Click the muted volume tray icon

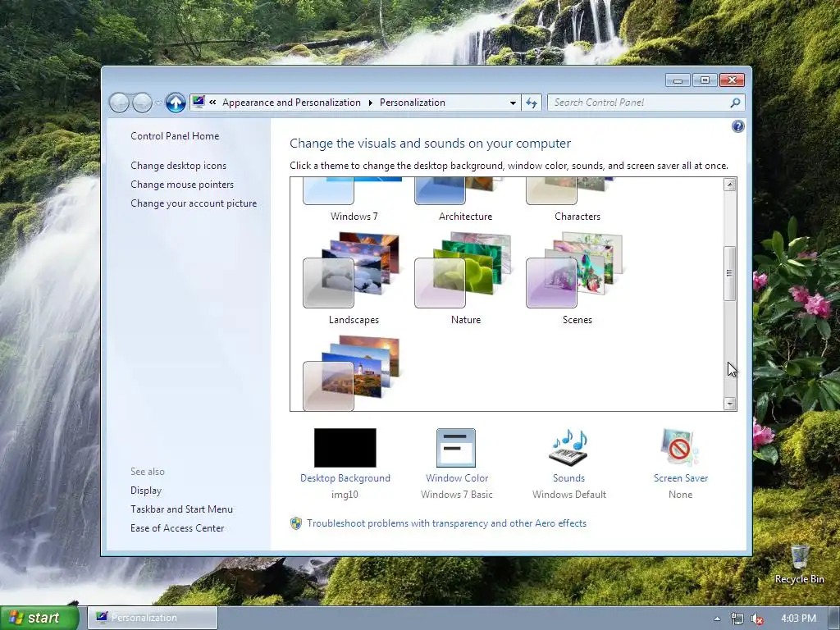coord(757,619)
